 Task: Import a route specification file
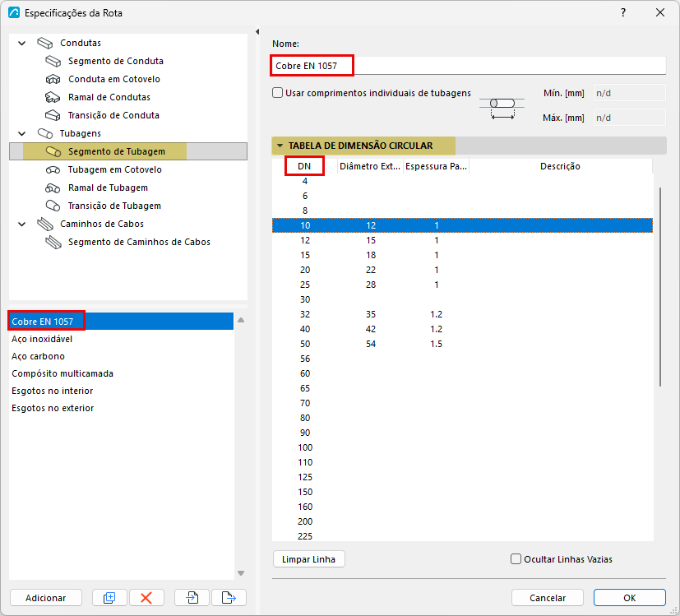click(x=192, y=598)
